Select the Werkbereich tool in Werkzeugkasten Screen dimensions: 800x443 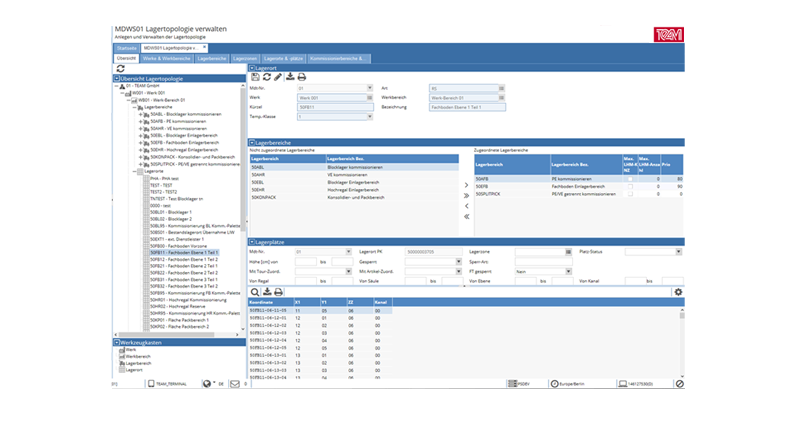pyautogui.click(x=135, y=357)
